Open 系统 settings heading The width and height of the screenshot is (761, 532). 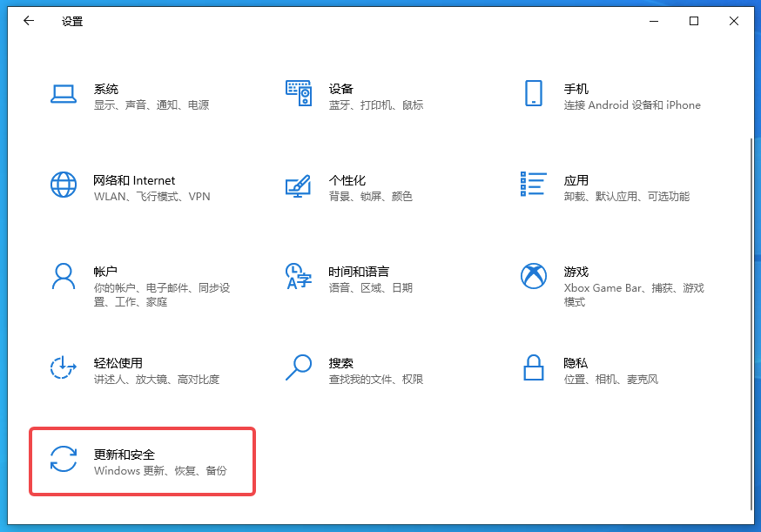tap(106, 90)
